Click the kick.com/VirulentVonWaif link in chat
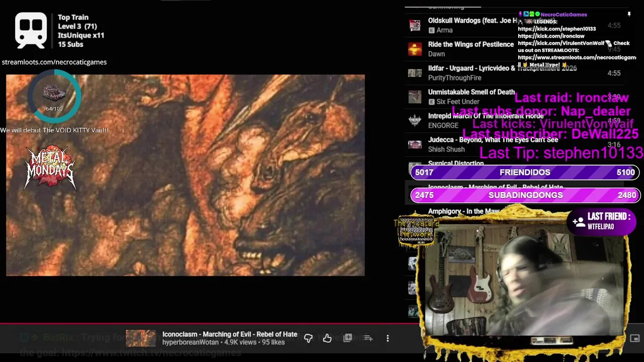 pos(561,43)
